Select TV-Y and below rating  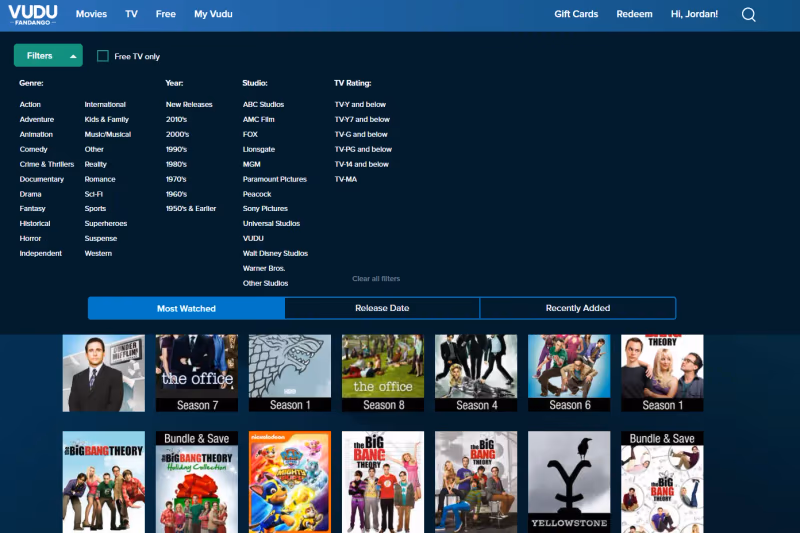[x=360, y=104]
